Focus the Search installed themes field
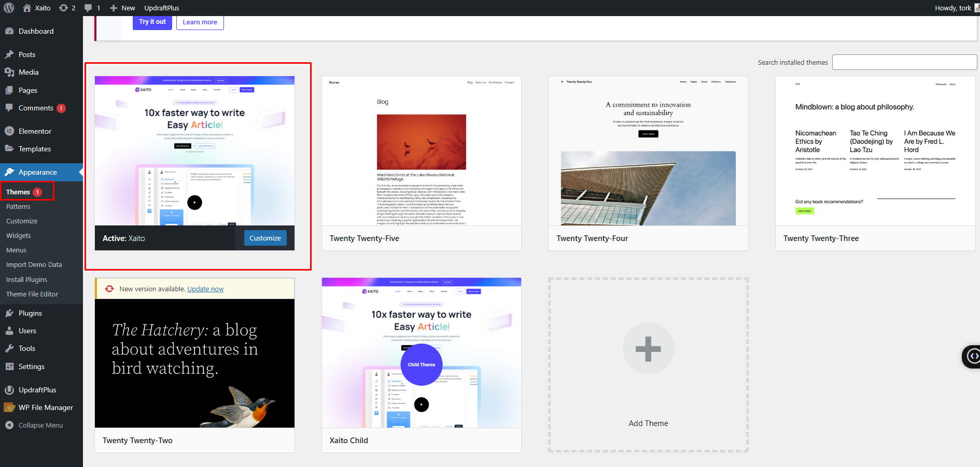The height and width of the screenshot is (467, 980). tap(904, 62)
